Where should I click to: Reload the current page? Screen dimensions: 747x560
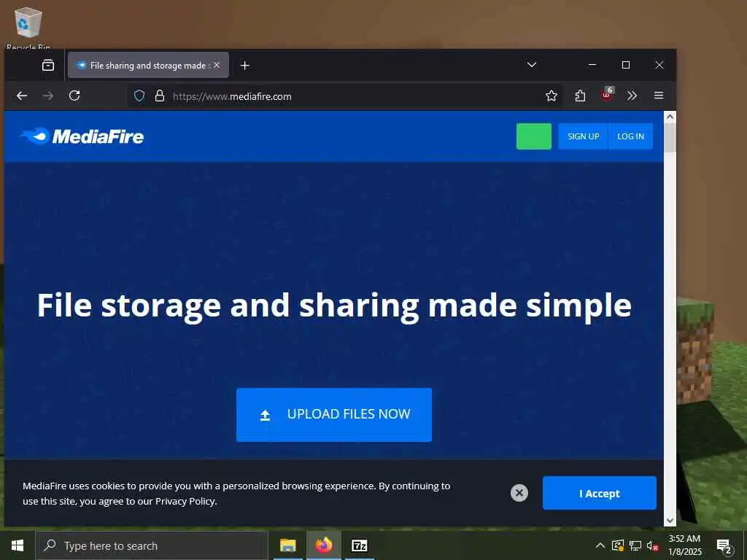tap(74, 96)
